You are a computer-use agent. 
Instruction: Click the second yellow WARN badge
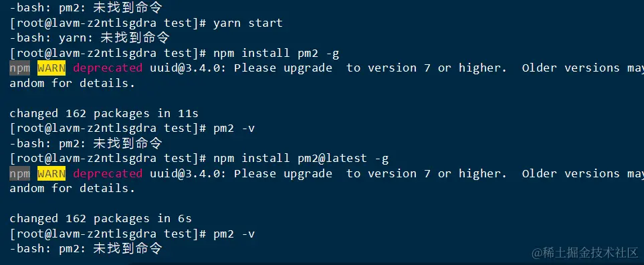tap(51, 174)
